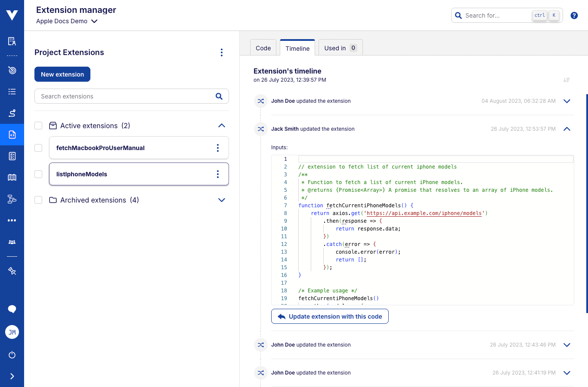Click the New extension button
The width and height of the screenshot is (588, 387).
[x=62, y=74]
